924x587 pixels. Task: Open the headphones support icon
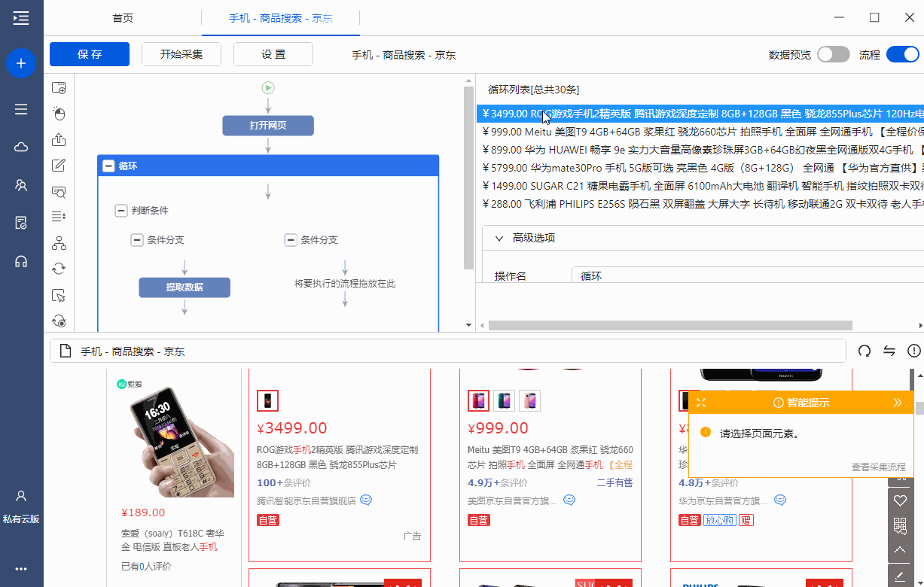(21, 261)
